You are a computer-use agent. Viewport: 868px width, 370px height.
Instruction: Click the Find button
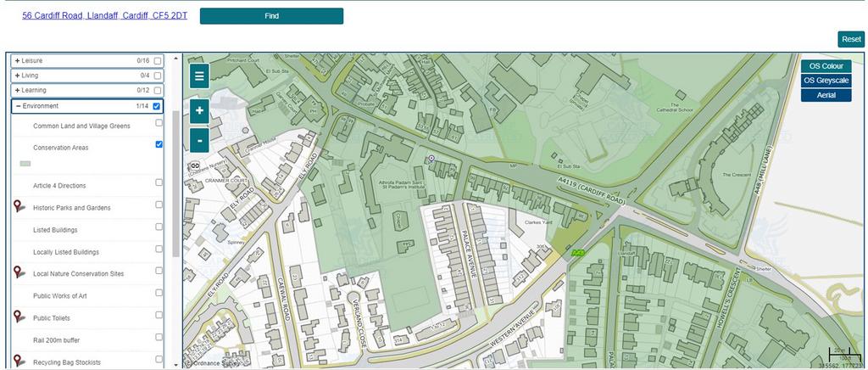coord(271,16)
